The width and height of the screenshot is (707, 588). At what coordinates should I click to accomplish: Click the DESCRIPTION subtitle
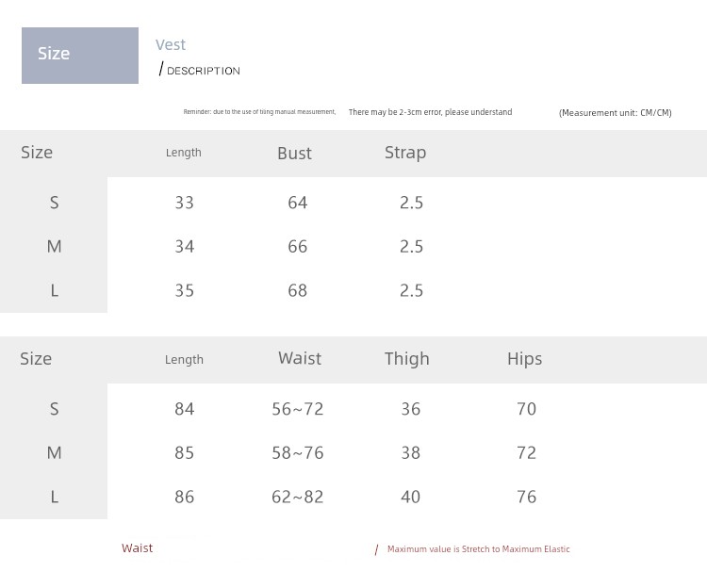pyautogui.click(x=204, y=71)
